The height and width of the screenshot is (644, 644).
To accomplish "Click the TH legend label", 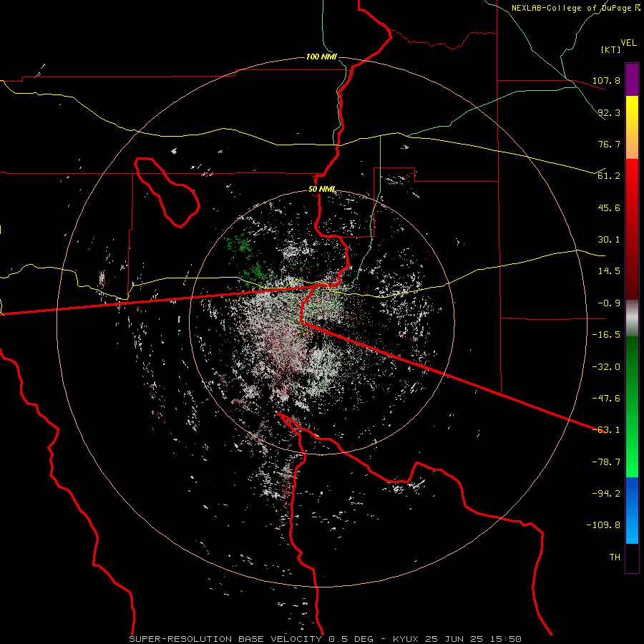I will 615,557.
